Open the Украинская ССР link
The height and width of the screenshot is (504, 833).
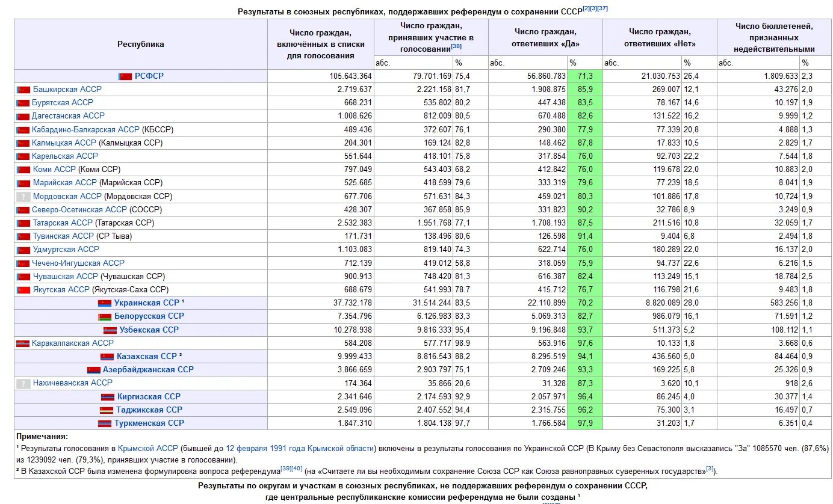pyautogui.click(x=147, y=303)
